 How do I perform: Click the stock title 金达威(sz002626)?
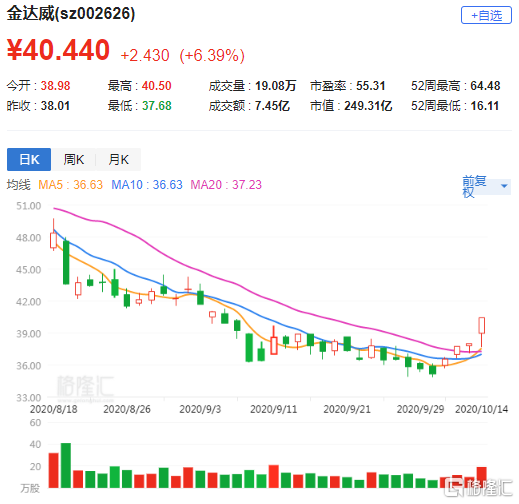71,14
